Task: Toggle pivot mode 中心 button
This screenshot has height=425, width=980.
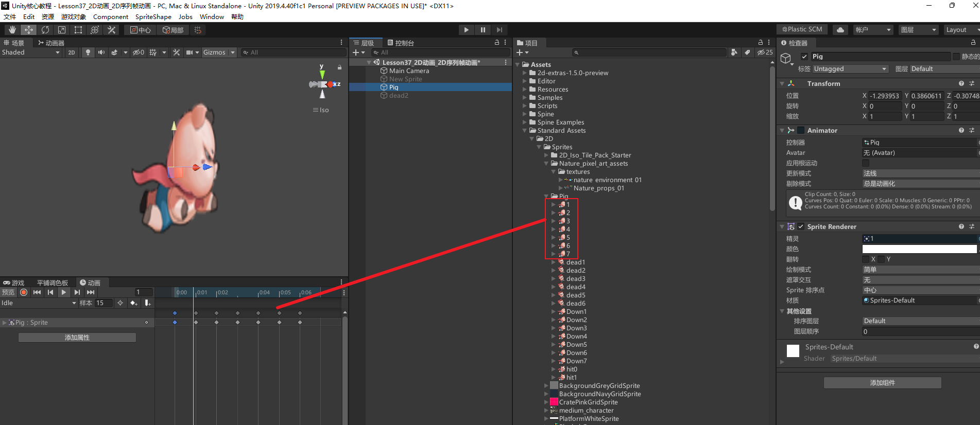Action: click(x=141, y=30)
